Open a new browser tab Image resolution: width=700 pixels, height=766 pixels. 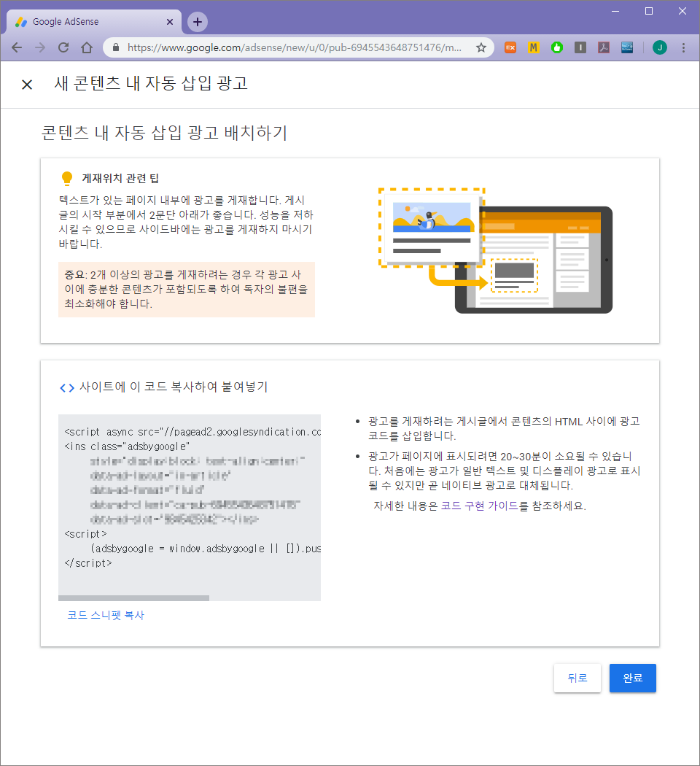click(198, 21)
